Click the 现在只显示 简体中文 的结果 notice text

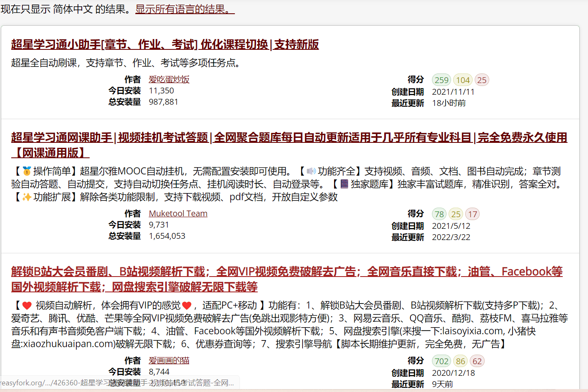(67, 9)
